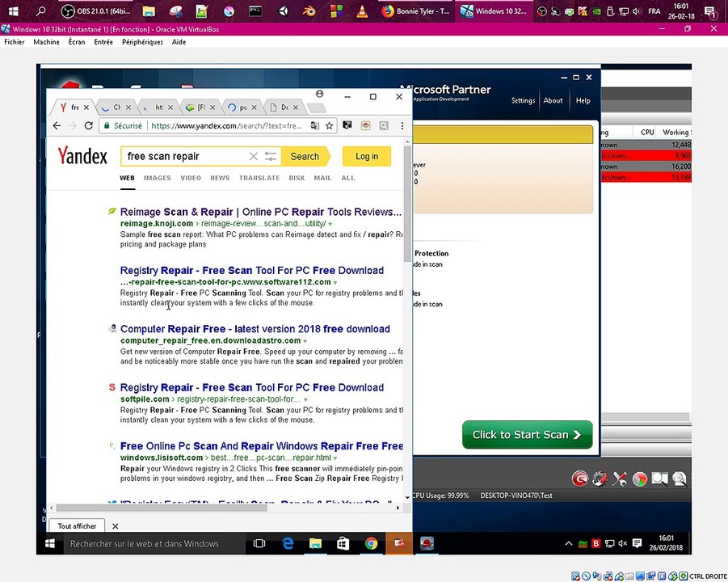Open Chrome's three-dot menu
This screenshot has height=582, width=728.
click(402, 125)
